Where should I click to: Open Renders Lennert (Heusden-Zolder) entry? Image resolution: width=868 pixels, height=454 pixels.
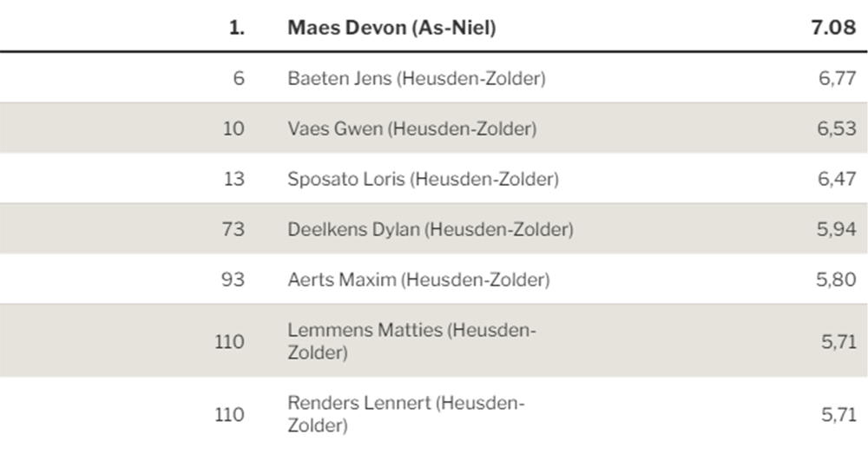coord(405,414)
